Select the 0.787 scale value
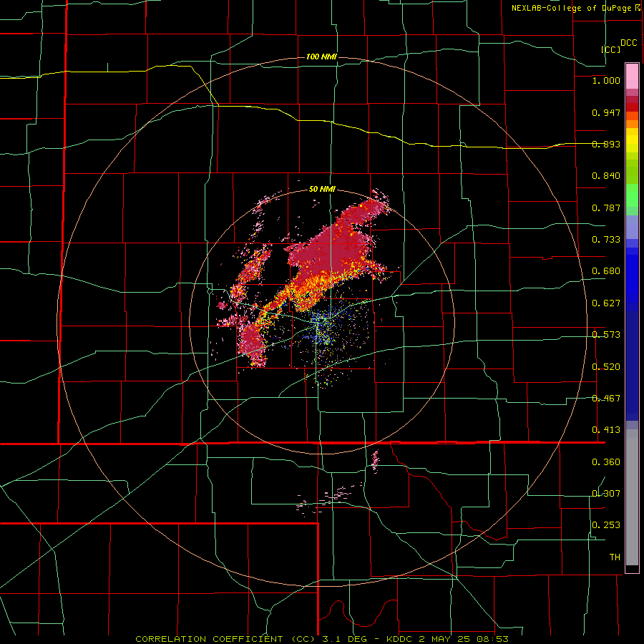 click(606, 208)
